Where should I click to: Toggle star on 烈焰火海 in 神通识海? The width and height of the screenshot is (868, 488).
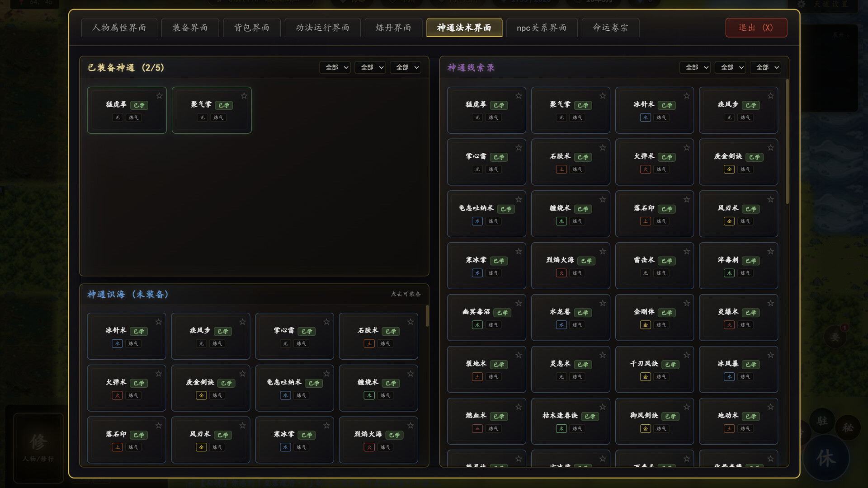pyautogui.click(x=410, y=426)
